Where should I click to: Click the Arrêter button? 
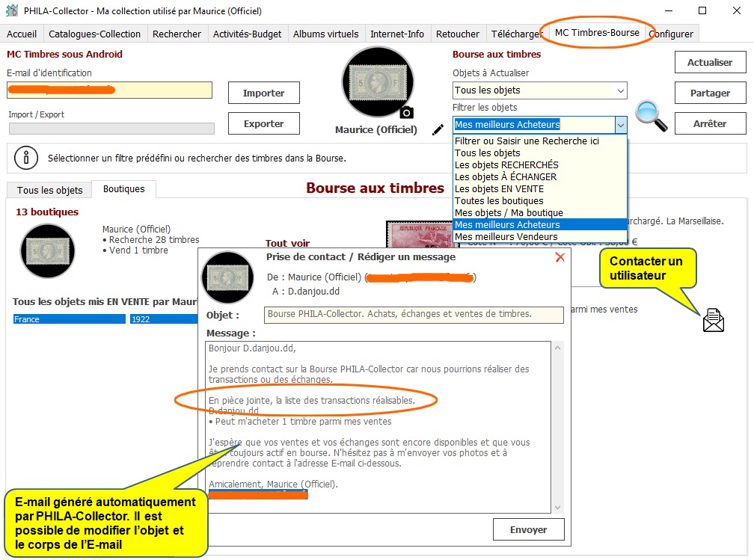(x=710, y=123)
